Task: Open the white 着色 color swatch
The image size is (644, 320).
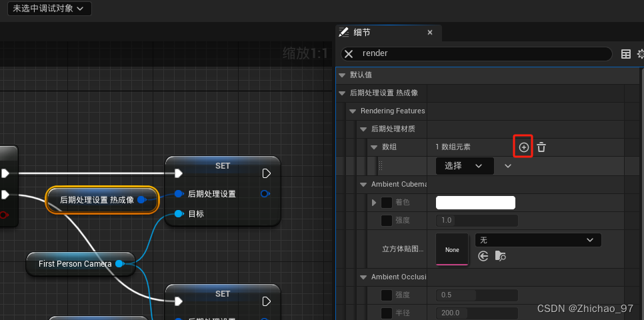Action: pos(475,203)
